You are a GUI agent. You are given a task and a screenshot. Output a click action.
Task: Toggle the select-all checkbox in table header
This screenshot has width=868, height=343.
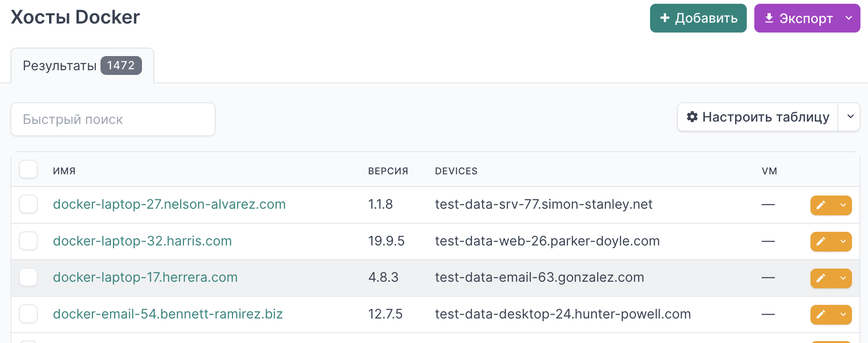(28, 169)
